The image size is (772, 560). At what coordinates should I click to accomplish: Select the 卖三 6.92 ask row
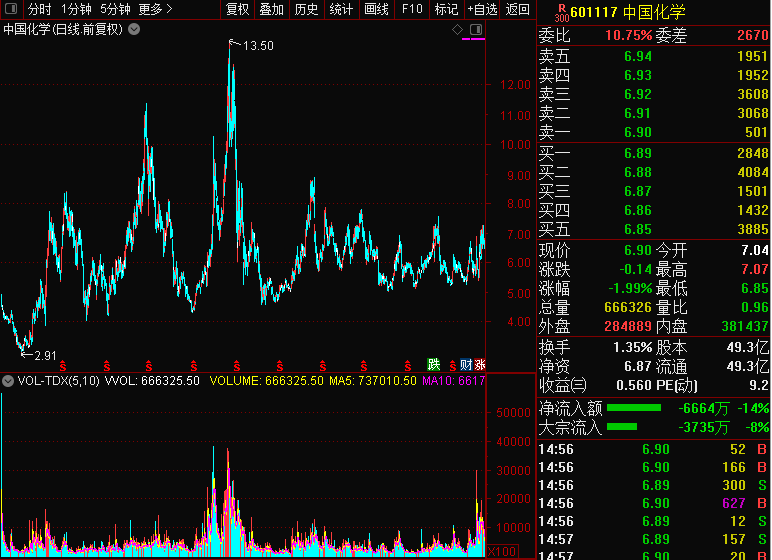[654, 94]
